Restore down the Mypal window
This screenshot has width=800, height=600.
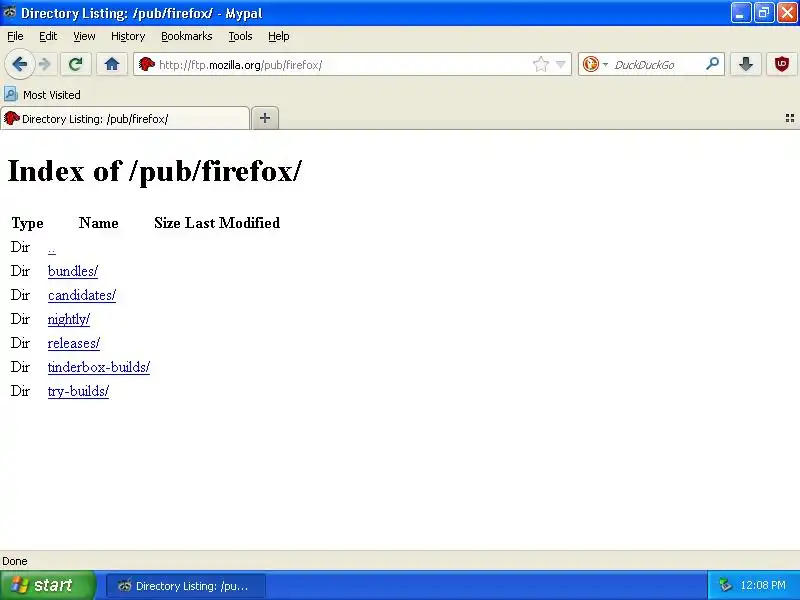(764, 13)
